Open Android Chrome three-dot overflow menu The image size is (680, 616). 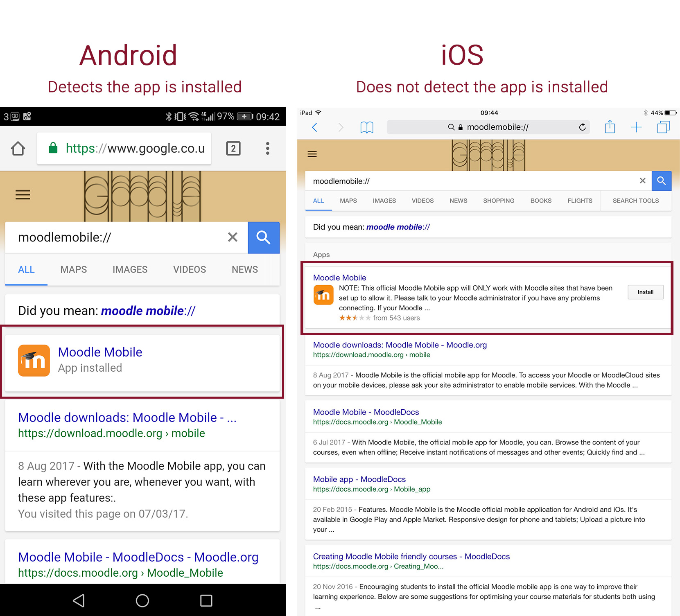[x=267, y=148]
